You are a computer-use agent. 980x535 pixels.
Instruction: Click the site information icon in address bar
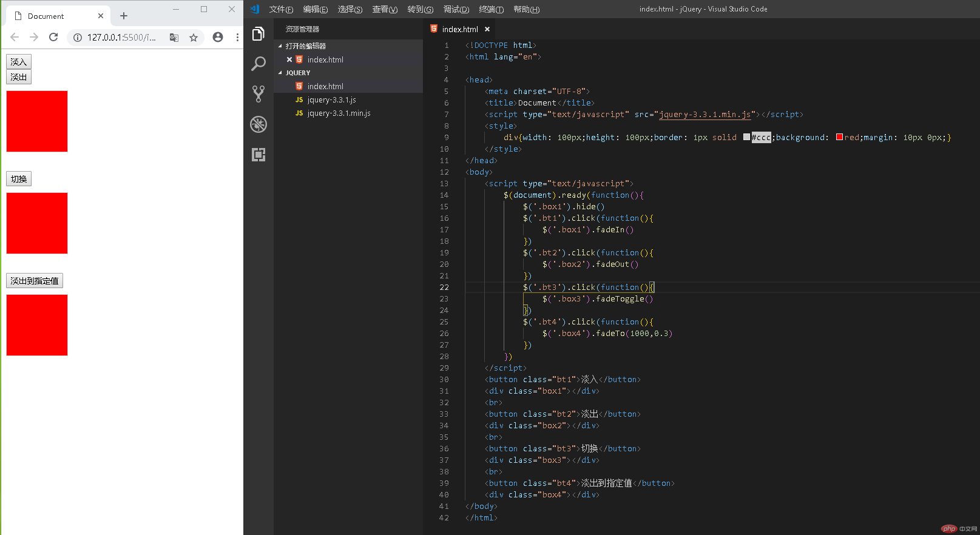click(78, 38)
